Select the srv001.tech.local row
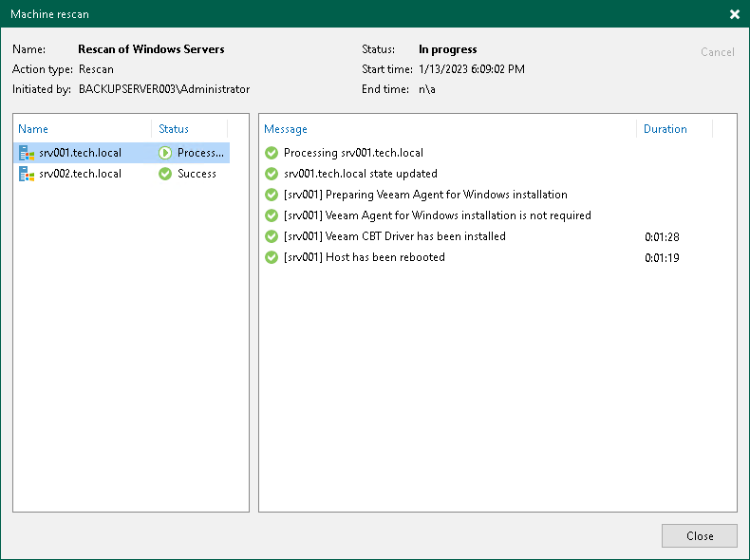The height and width of the screenshot is (560, 750). coord(81,153)
